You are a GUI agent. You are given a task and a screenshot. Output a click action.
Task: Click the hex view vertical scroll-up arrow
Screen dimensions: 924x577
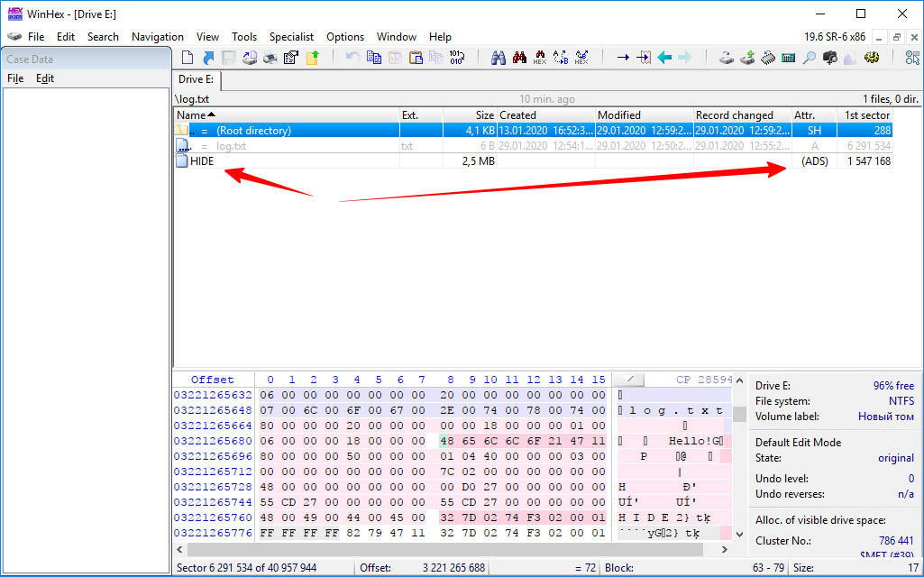point(739,380)
